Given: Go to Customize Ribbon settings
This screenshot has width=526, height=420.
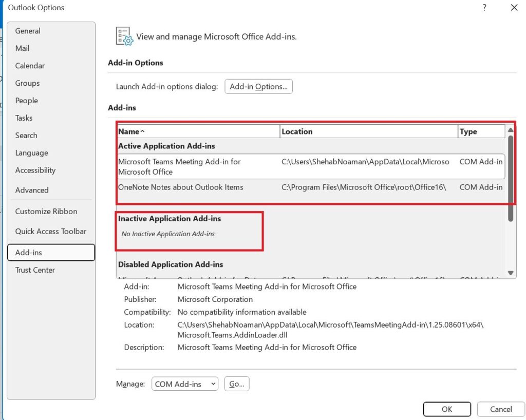Looking at the screenshot, I should (x=46, y=212).
